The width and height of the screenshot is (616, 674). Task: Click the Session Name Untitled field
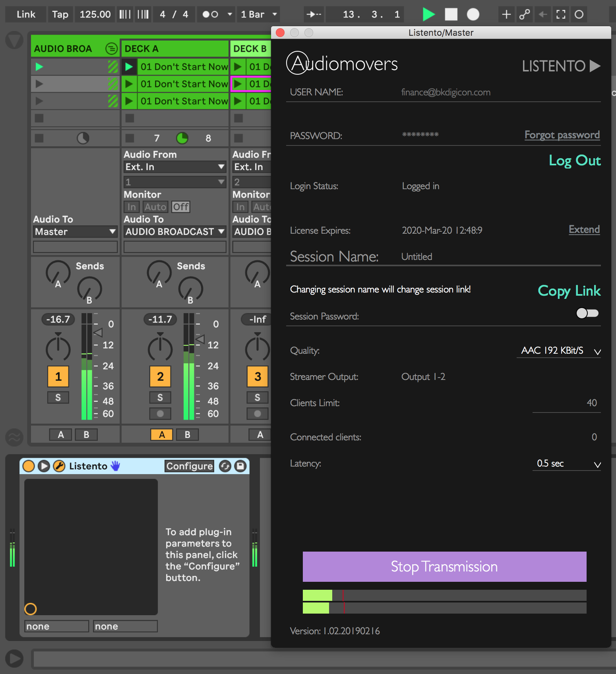point(501,257)
